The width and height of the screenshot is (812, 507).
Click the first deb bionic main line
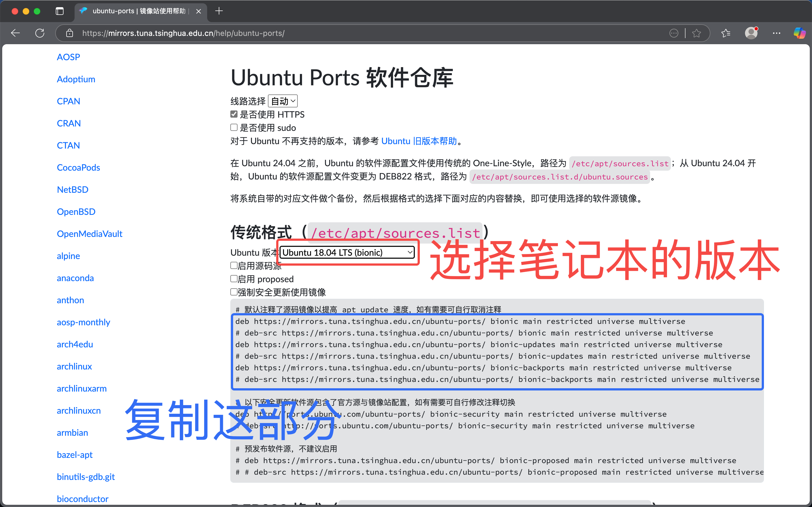point(460,321)
